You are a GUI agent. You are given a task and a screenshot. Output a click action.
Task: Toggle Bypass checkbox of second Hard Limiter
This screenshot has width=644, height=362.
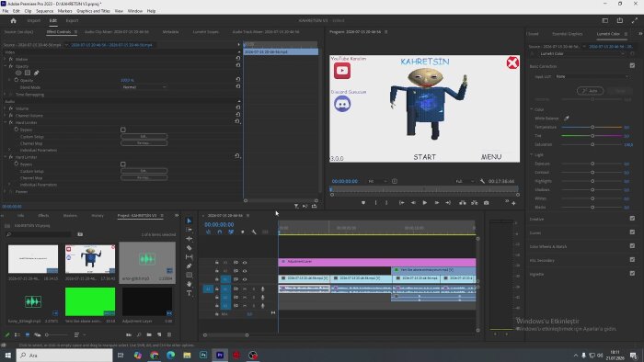click(x=122, y=164)
